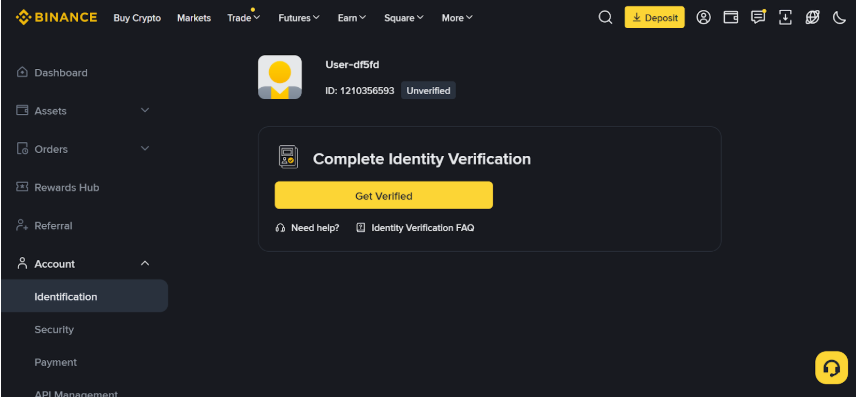Expand the Assets sidebar chevron
856x397 pixels.
click(x=145, y=110)
